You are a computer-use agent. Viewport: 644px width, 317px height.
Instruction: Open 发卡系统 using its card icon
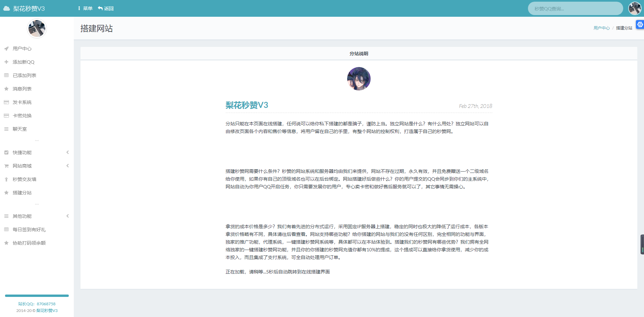[x=6, y=102]
